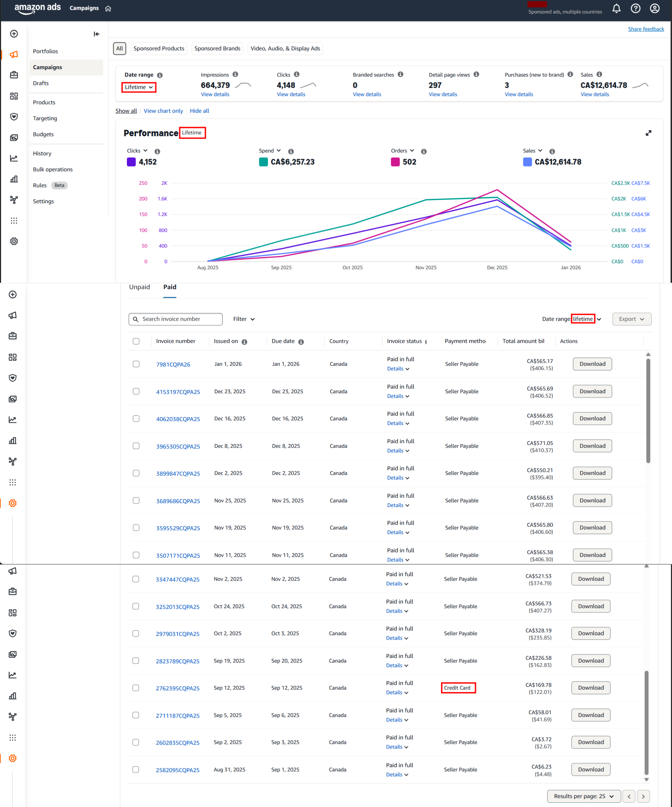The image size is (672, 807).
Task: Click the shield Brand Protection sidebar icon
Action: 14,117
